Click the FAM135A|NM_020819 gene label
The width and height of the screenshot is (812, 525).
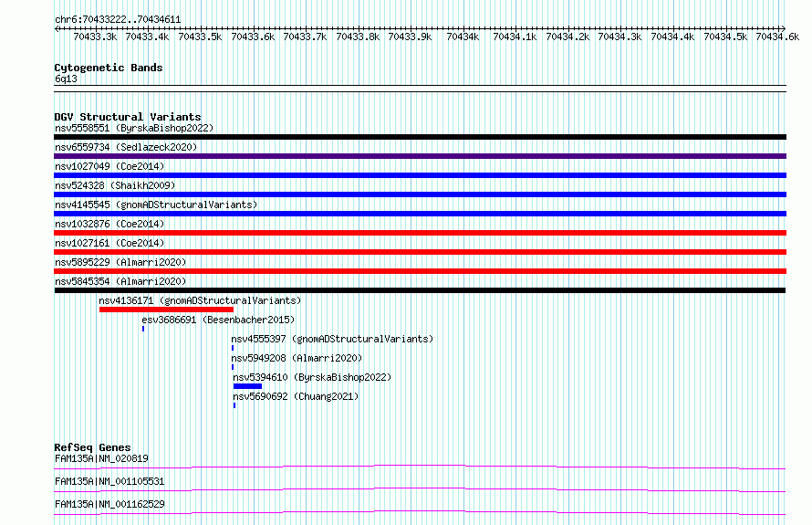tap(101, 458)
